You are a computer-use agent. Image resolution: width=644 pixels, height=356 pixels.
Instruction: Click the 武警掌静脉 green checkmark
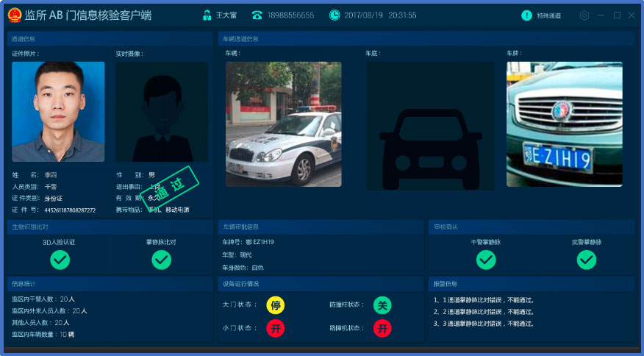(587, 260)
